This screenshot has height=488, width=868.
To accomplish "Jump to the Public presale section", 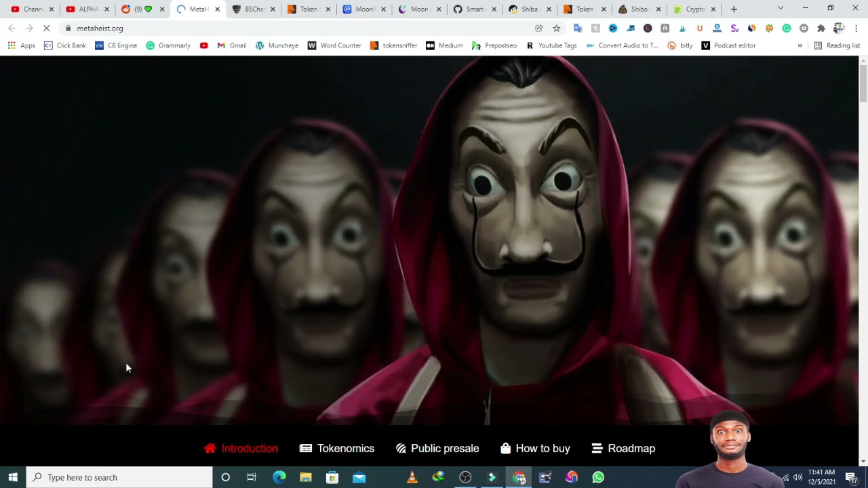I will (x=437, y=449).
